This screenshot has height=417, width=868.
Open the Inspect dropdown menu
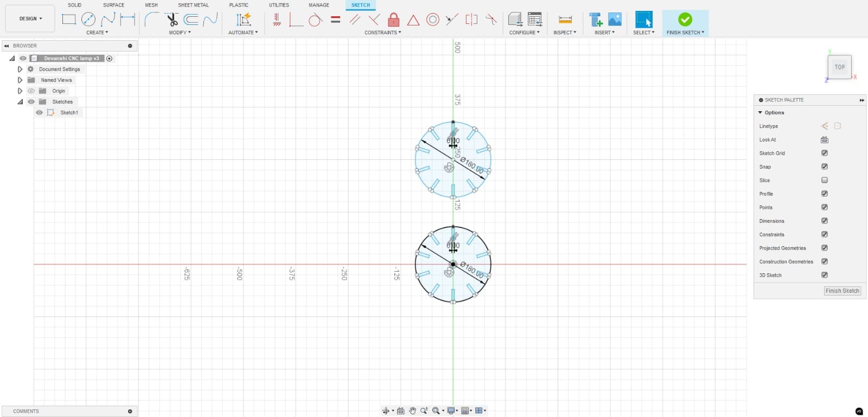click(x=565, y=33)
